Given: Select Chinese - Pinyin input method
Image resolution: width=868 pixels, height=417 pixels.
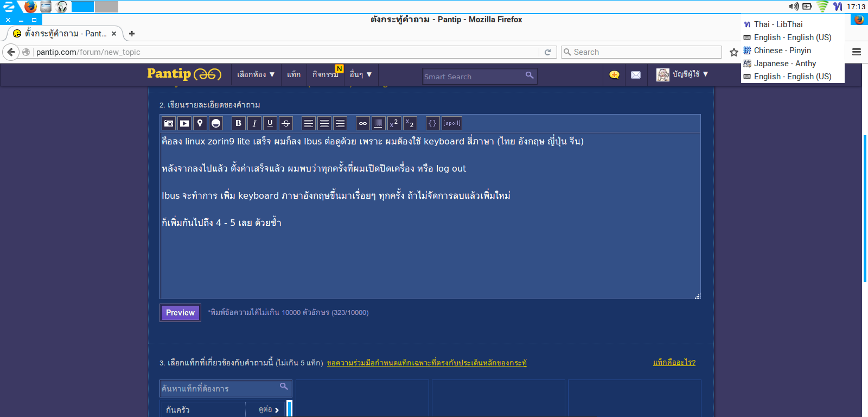Looking at the screenshot, I should point(793,50).
